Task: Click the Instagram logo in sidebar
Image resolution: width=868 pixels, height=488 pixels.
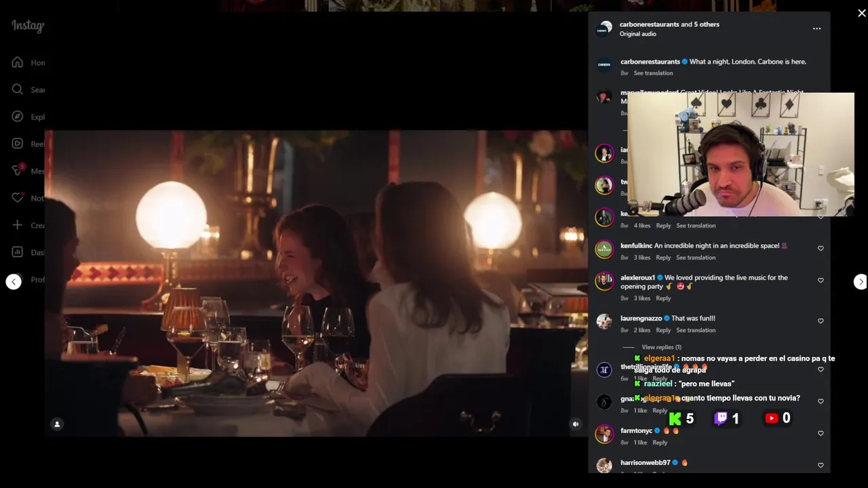Action: click(28, 26)
